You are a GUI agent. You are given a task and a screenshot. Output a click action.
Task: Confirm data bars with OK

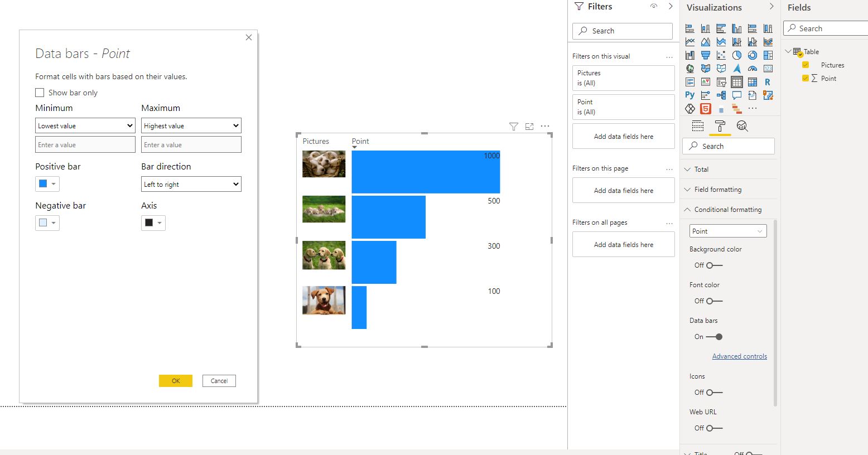pos(176,381)
